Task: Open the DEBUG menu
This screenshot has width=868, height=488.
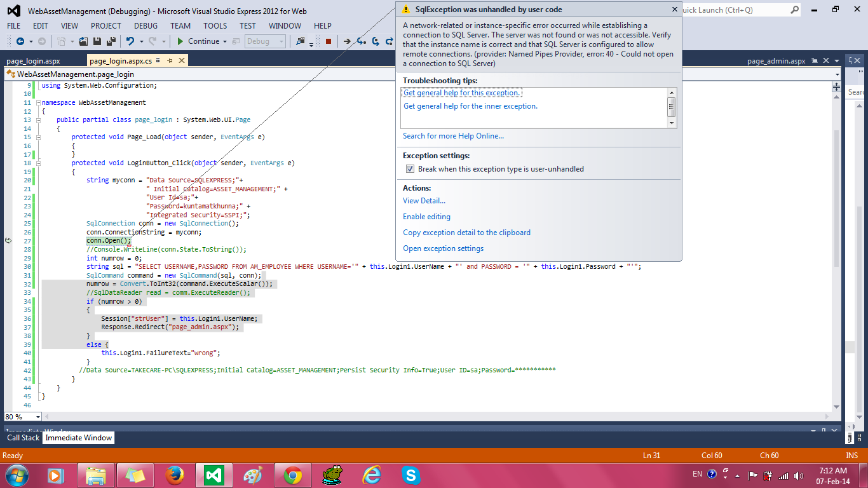Action: pos(146,26)
